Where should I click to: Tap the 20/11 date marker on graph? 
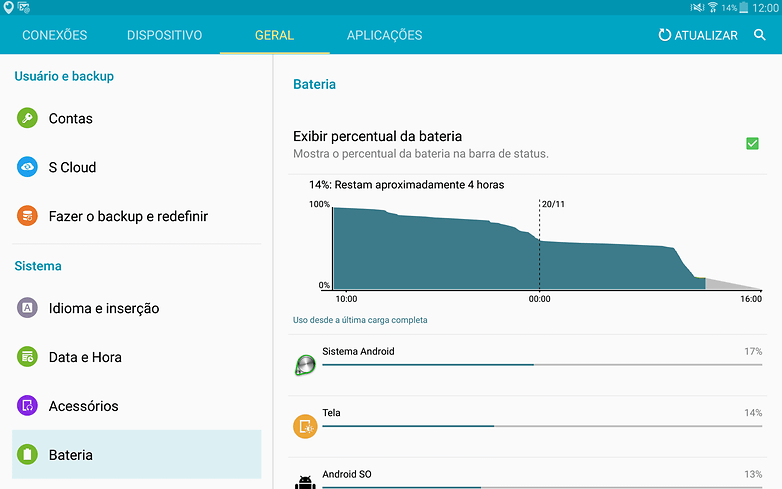point(553,204)
